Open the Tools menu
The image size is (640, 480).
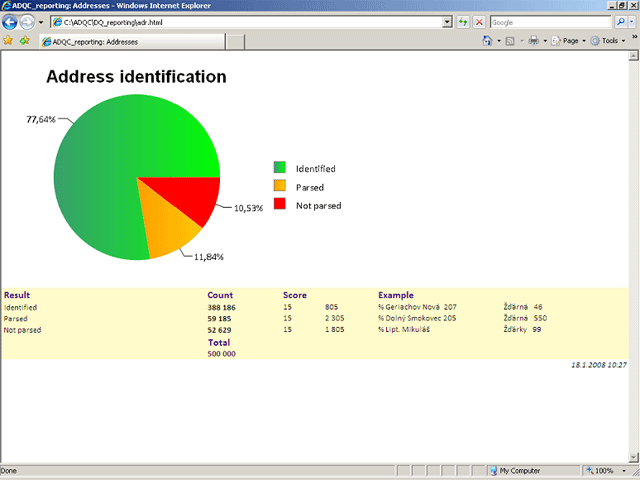[608, 41]
